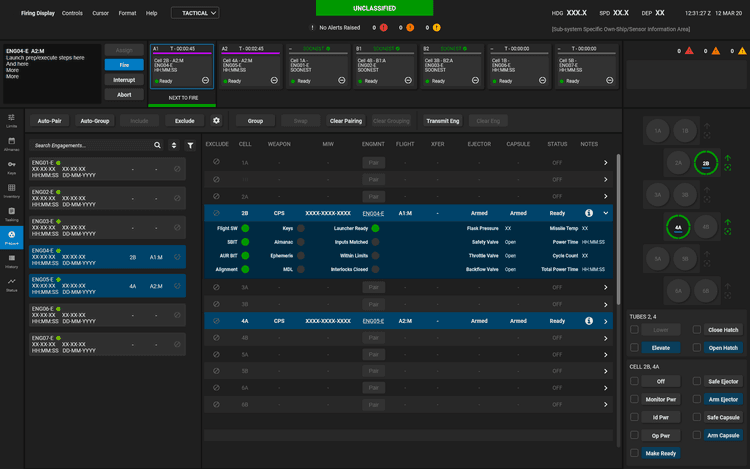The width and height of the screenshot is (750, 469).
Task: Open the History sidebar icon
Action: click(11, 261)
